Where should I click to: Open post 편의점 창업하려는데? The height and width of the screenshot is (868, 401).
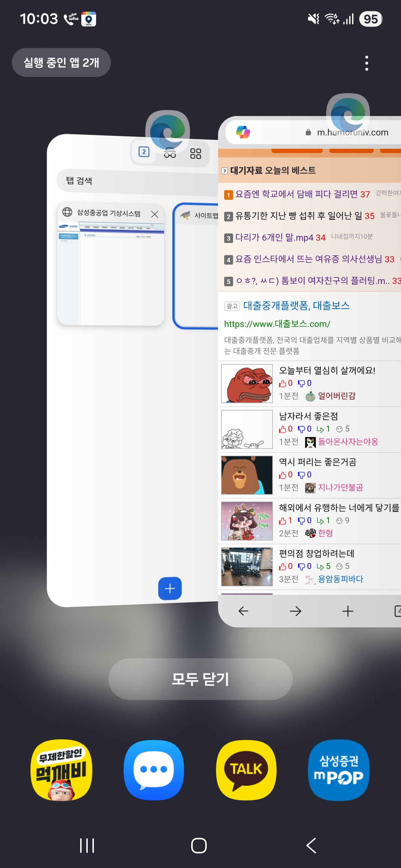click(x=316, y=554)
